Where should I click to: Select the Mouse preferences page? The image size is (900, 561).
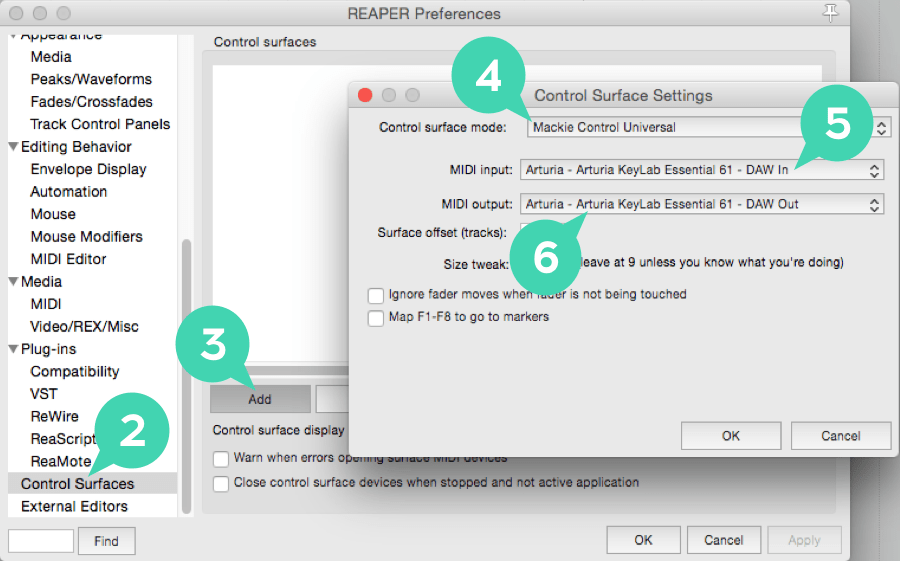coord(53,214)
